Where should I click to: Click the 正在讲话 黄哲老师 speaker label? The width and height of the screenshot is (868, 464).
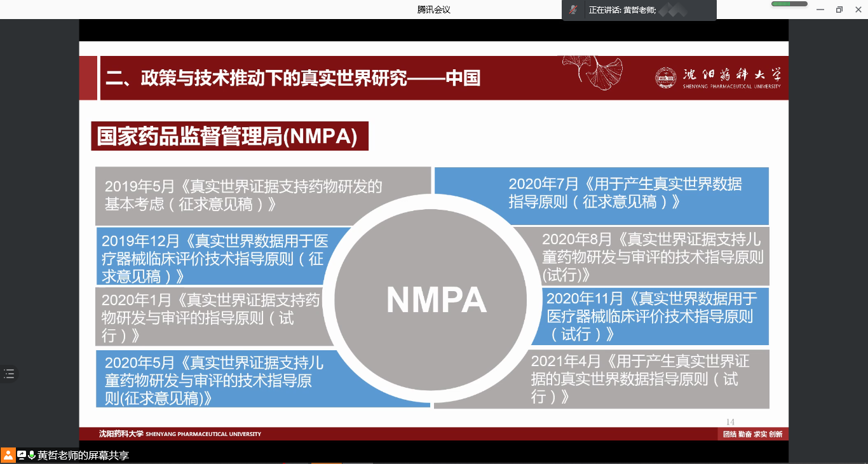tap(622, 10)
